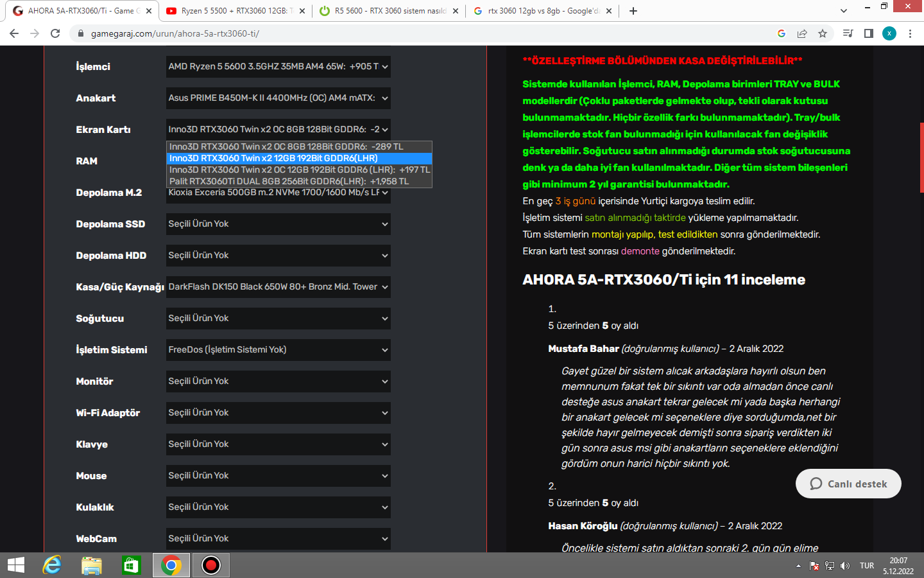
Task: Click the address bar URL field
Action: click(424, 33)
